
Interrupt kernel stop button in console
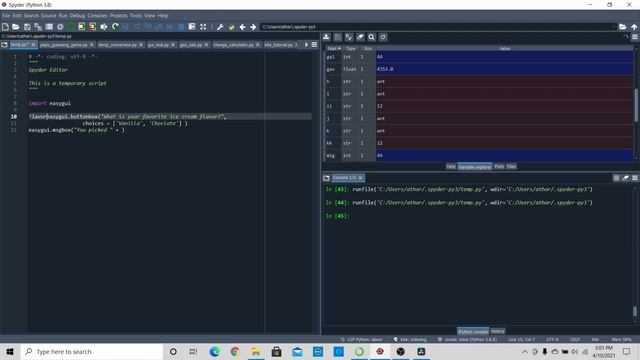tap(616, 178)
